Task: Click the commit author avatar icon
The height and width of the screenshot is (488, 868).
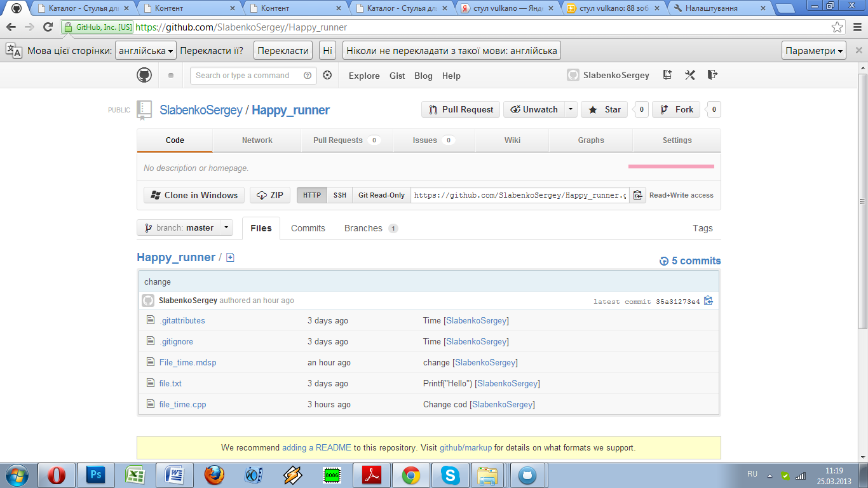Action: click(x=148, y=301)
